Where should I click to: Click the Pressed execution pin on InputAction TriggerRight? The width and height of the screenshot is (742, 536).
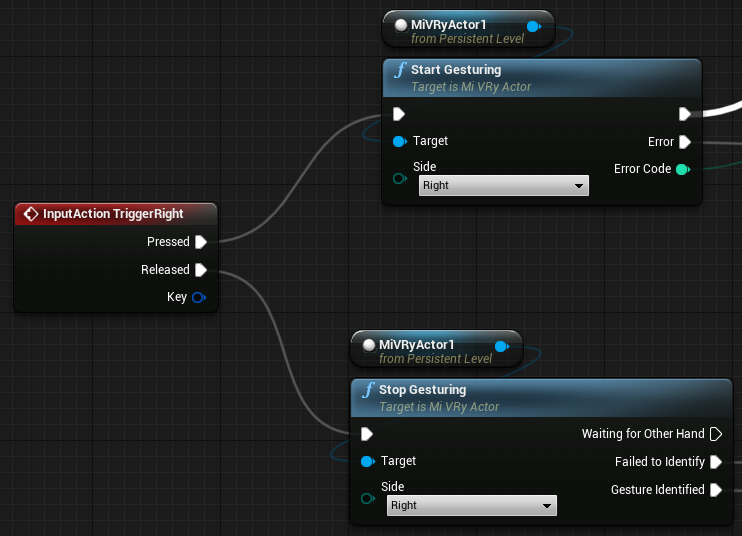201,242
